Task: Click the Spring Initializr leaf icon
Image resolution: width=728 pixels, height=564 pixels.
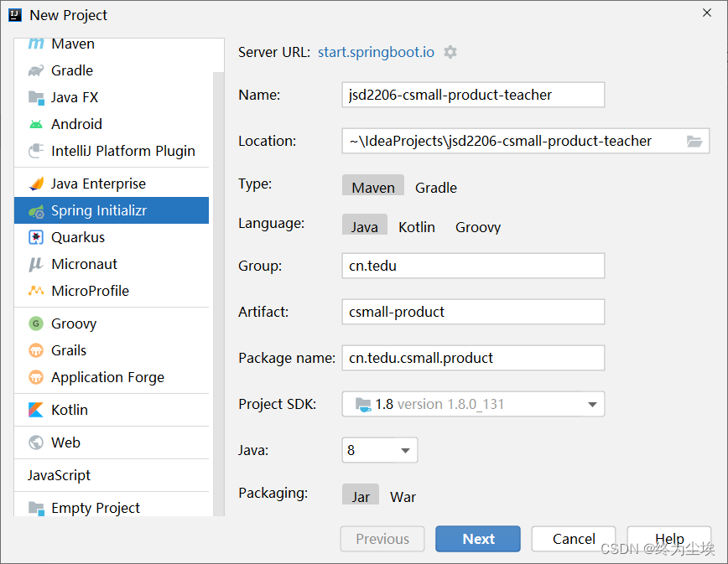Action: [x=36, y=211]
